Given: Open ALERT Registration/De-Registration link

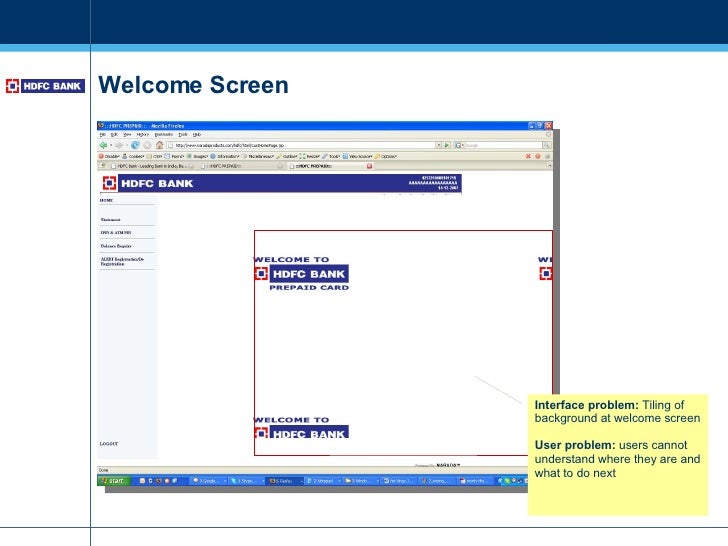Looking at the screenshot, I should [122, 261].
